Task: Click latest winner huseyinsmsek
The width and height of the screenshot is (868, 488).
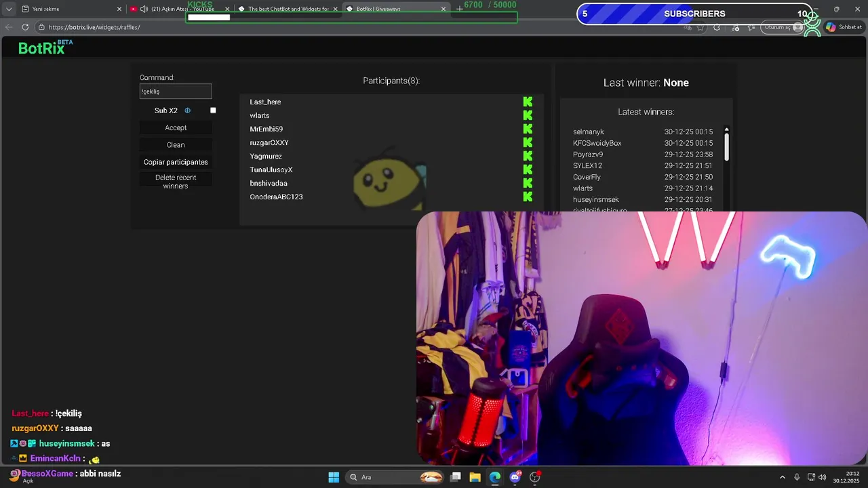Action: coord(596,200)
